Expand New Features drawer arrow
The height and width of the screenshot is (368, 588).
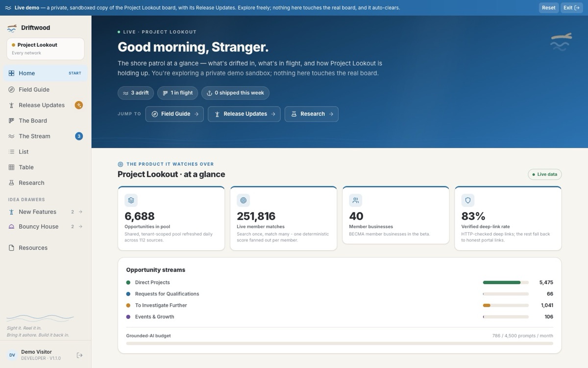pyautogui.click(x=81, y=212)
